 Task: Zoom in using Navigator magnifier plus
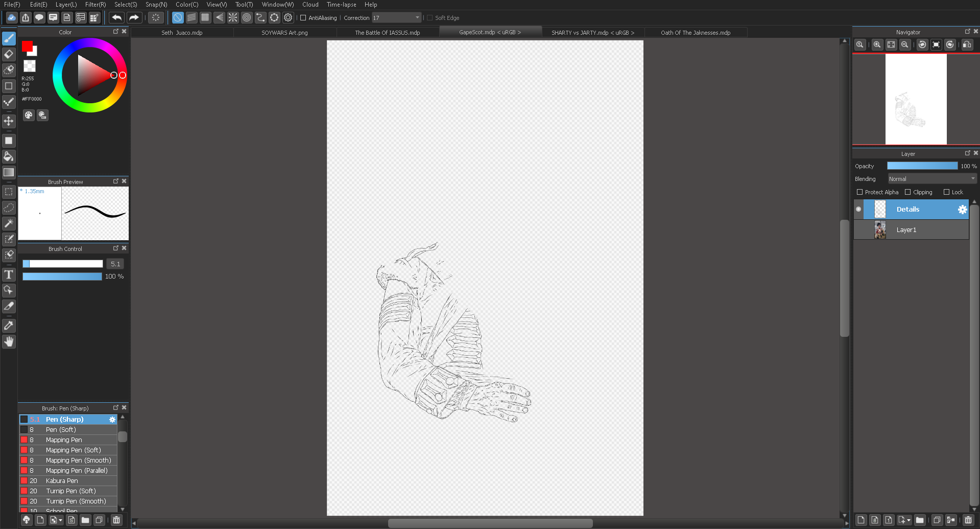tap(877, 45)
